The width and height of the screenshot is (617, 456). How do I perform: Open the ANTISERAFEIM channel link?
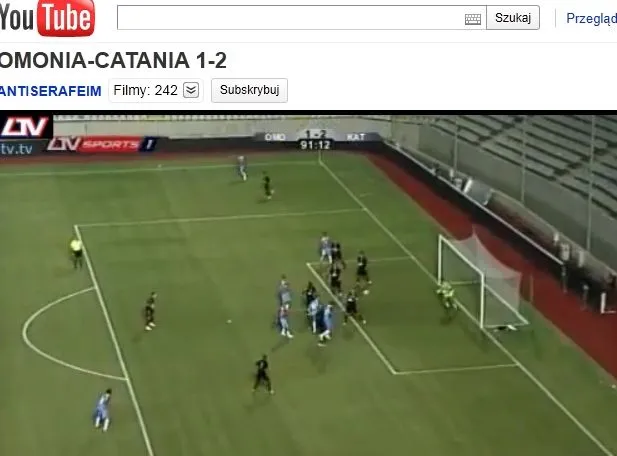pos(50,91)
